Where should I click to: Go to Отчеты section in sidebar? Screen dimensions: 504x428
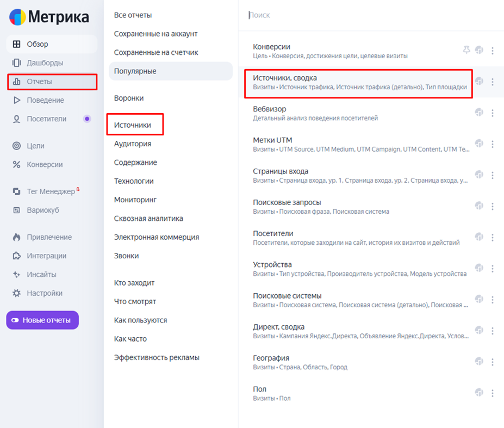coord(39,82)
